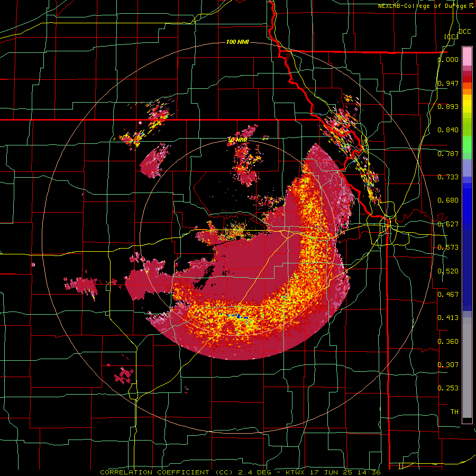Click the 100 NMI range ring label
The image size is (476, 476).
pyautogui.click(x=237, y=42)
